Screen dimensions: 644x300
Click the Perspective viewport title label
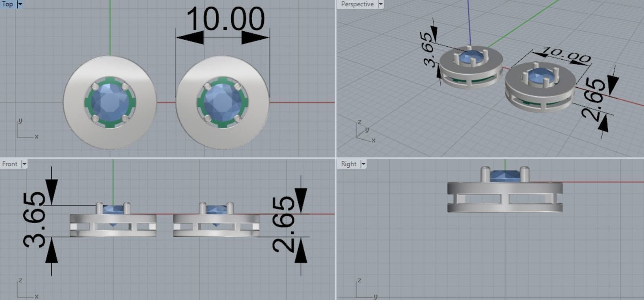coord(357,4)
